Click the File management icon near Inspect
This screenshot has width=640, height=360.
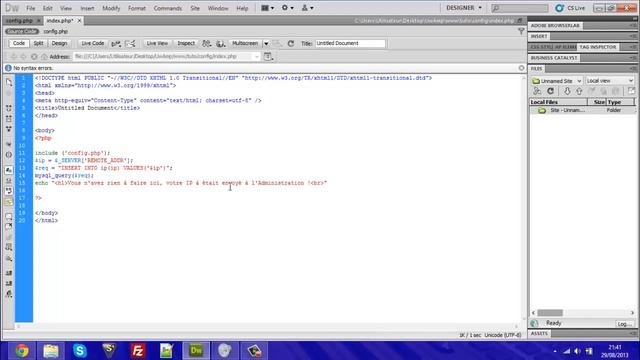tap(207, 44)
